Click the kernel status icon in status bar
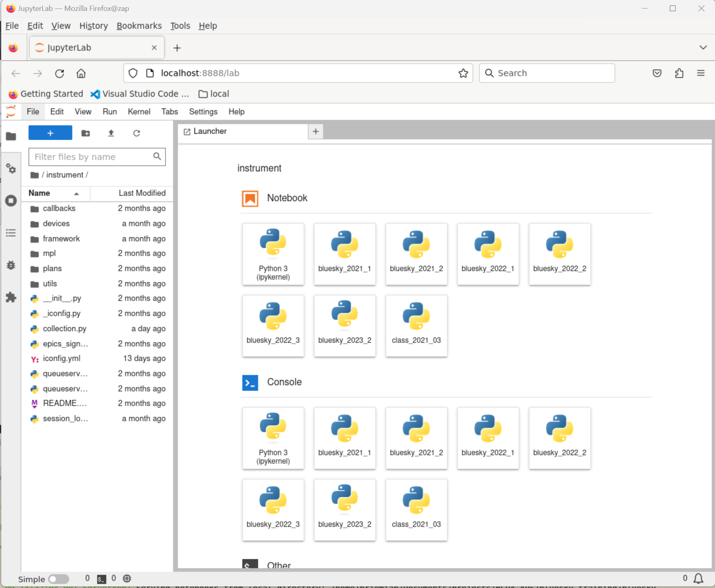 click(127, 579)
